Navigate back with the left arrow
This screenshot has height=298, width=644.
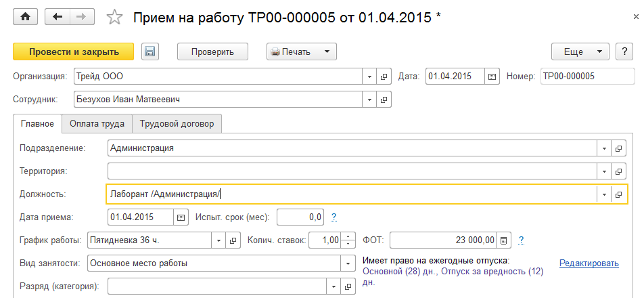(x=57, y=17)
